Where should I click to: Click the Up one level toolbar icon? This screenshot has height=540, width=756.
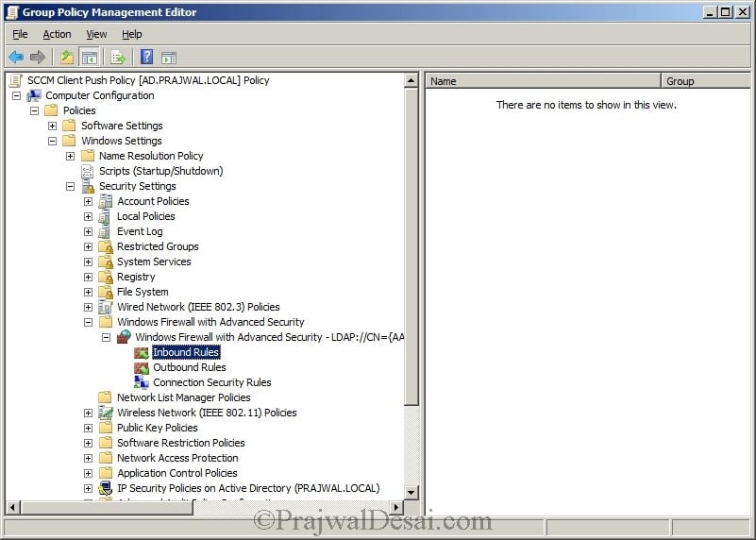pyautogui.click(x=67, y=58)
